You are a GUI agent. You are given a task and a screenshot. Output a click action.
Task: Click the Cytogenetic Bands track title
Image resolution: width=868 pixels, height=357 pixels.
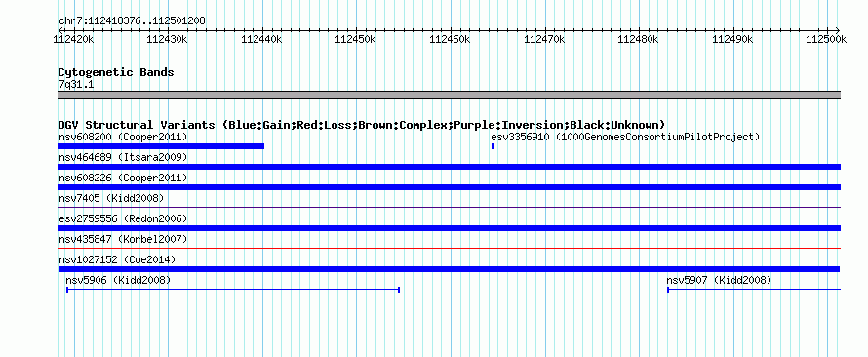pos(116,72)
